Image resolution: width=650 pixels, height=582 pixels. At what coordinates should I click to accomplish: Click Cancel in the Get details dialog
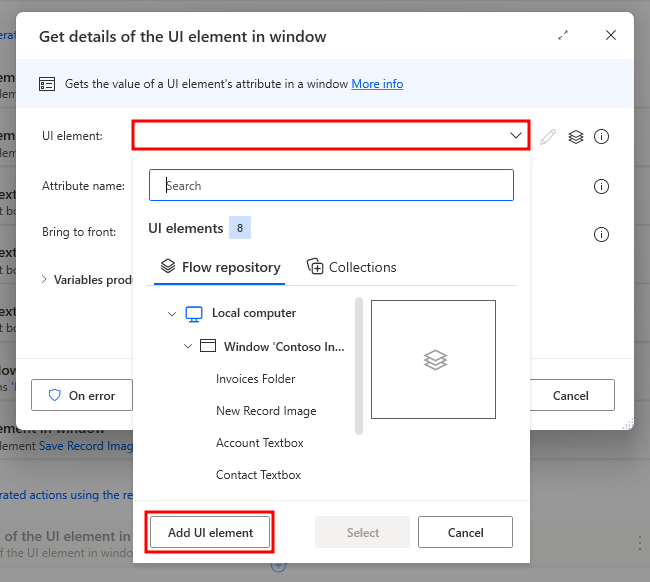(x=572, y=395)
